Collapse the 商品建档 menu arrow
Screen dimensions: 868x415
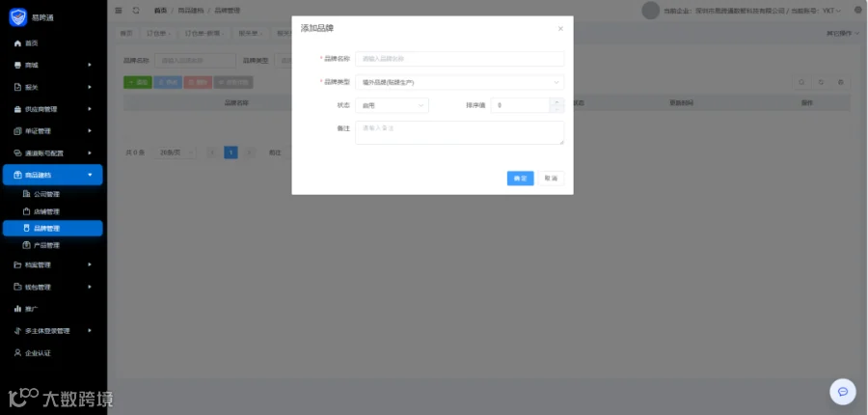[x=90, y=175]
